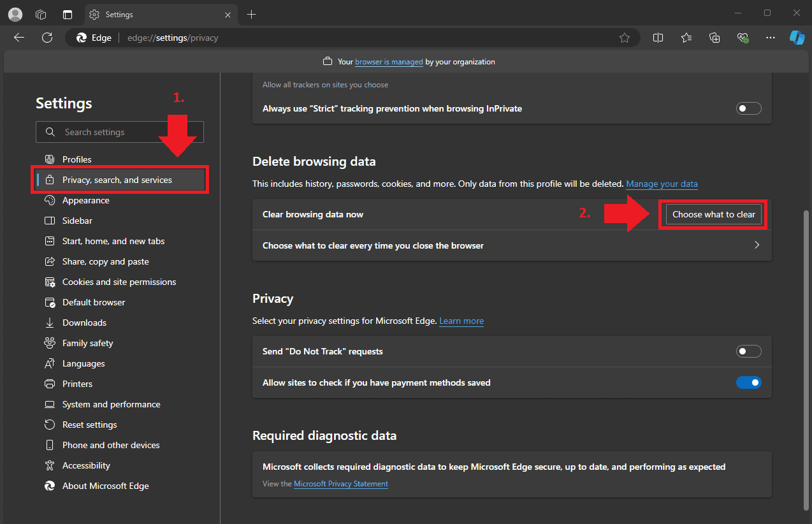
Task: Expand Choose what to clear on close
Action: [x=757, y=245]
